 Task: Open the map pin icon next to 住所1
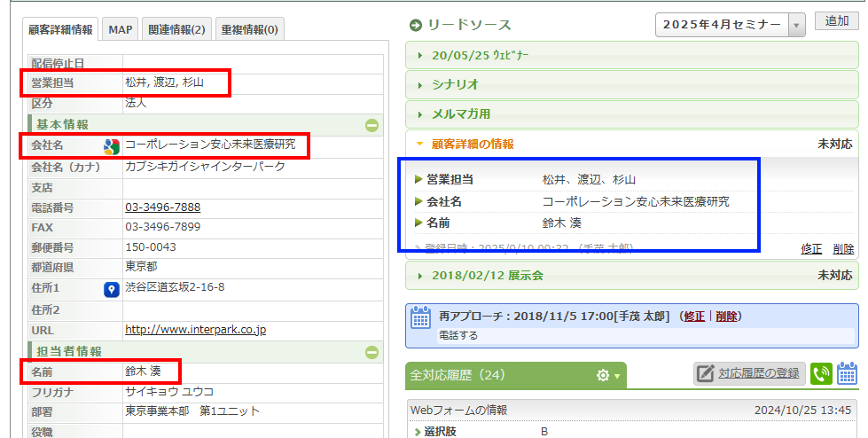pos(112,289)
